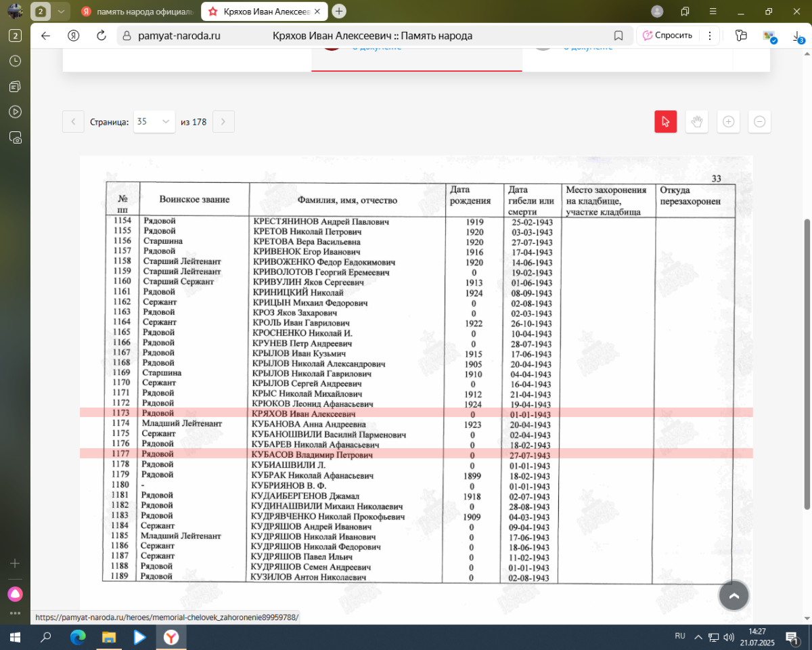
Task: Open browser menu with three dots
Action: click(x=709, y=36)
